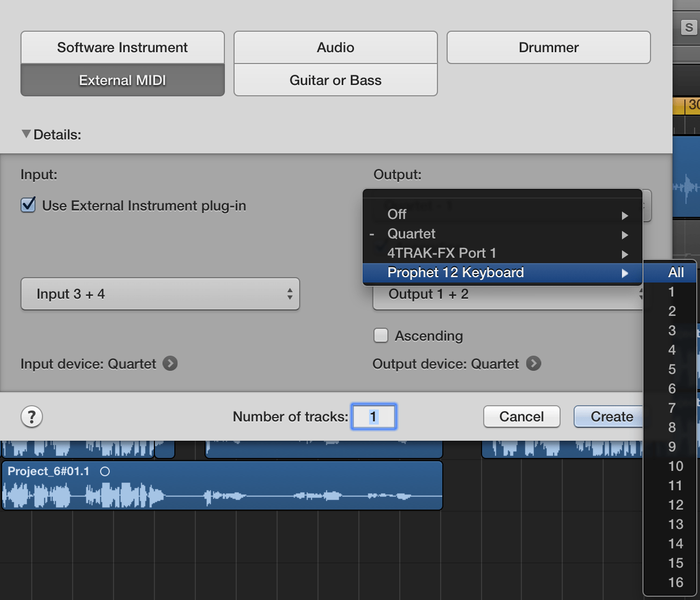
Task: Uncheck Use External Instrument plug-in
Action: coord(28,205)
